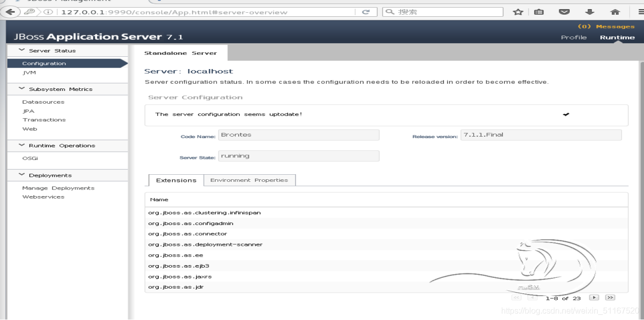Viewport: 644px width, 320px height.
Task: Open the Environment Properties tab
Action: coord(249,180)
